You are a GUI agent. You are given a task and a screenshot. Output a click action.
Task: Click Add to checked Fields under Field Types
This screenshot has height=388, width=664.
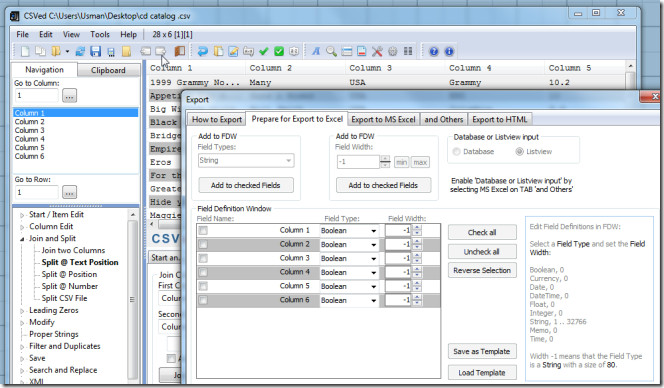[246, 185]
